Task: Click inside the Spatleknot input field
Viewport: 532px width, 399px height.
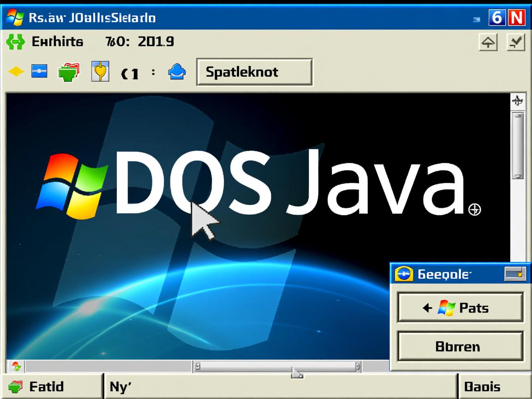Action: (x=254, y=72)
